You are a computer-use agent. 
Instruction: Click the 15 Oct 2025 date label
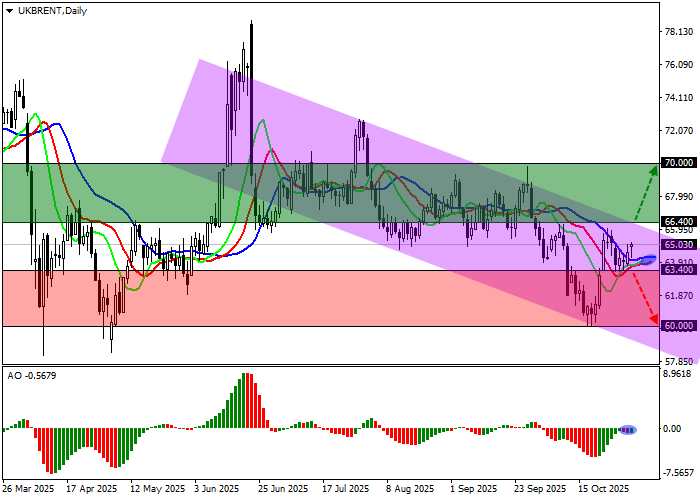[x=602, y=490]
